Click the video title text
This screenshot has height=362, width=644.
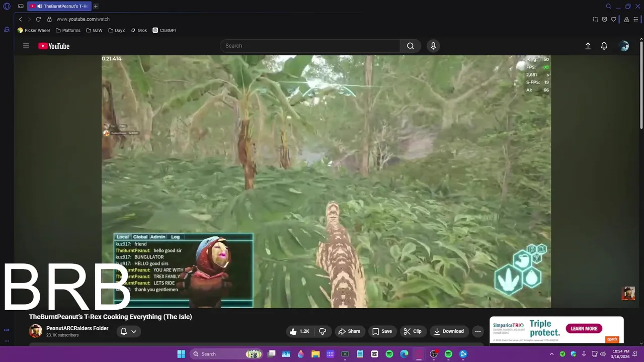pos(111,317)
